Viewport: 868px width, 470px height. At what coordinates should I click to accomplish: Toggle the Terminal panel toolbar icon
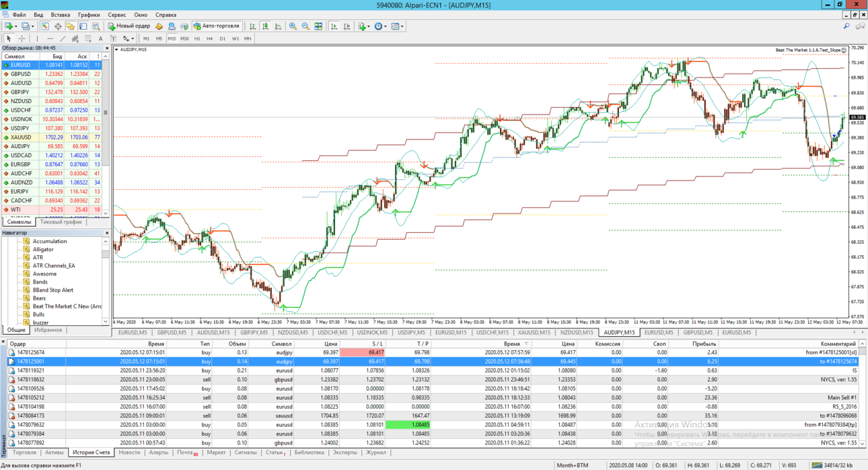(83, 26)
